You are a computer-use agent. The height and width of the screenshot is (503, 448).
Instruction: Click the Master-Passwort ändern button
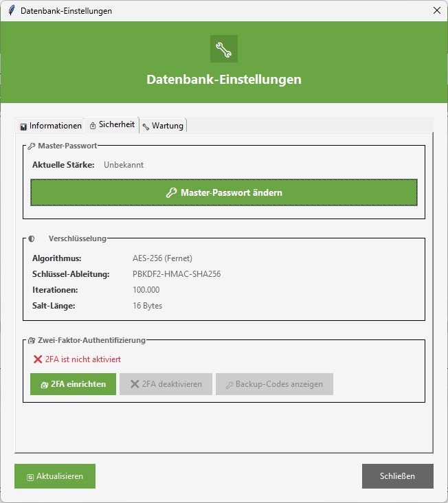tap(224, 192)
